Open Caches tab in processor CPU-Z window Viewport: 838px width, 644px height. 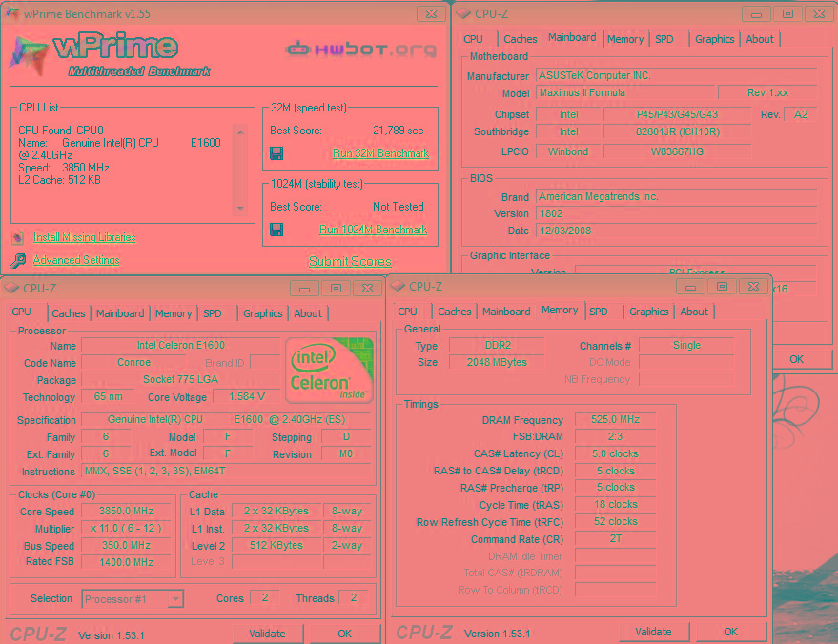(x=69, y=313)
